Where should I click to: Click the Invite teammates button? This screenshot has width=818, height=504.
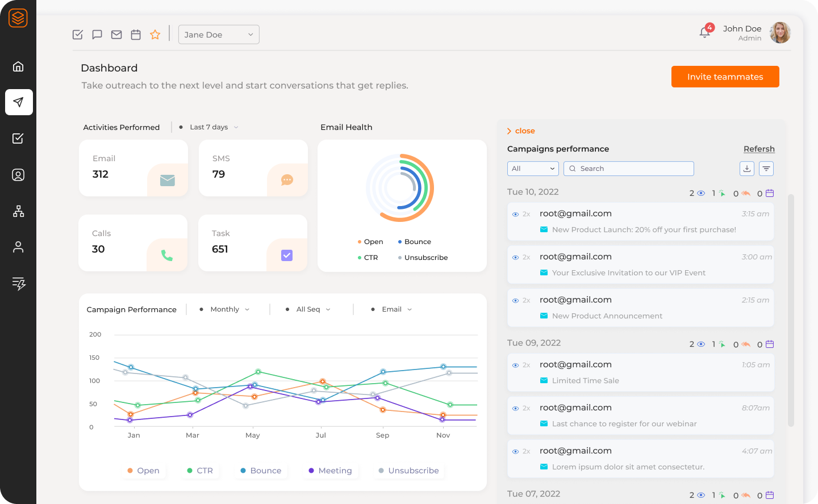point(725,77)
